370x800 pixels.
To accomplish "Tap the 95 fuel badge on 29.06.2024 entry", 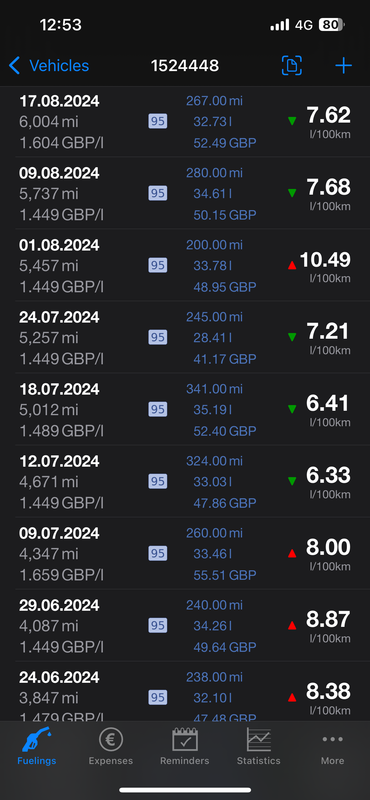I will [x=158, y=626].
